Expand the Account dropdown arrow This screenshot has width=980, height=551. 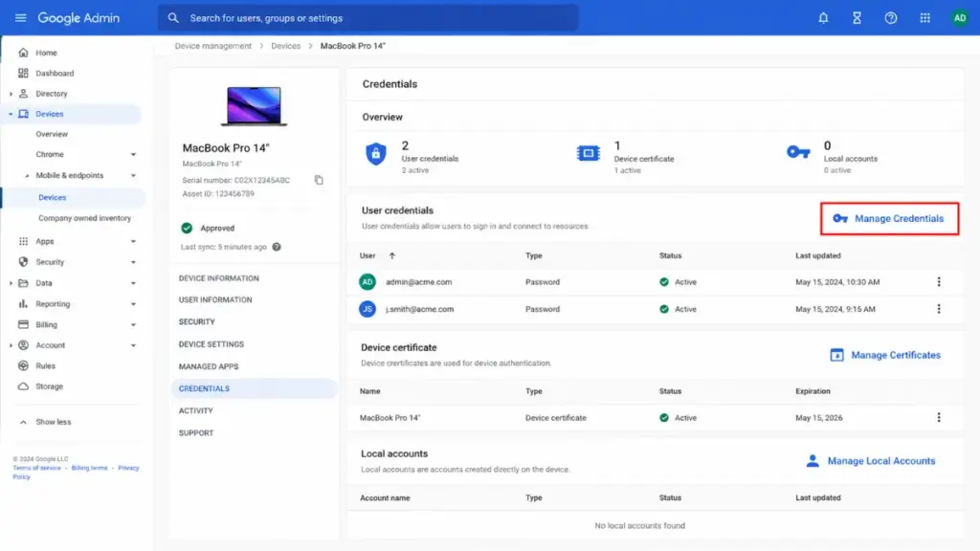pyautogui.click(x=133, y=345)
